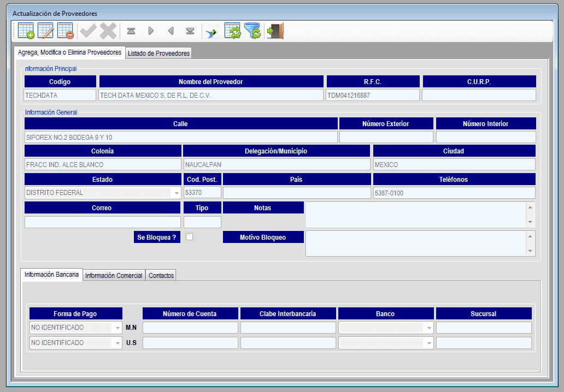Go to the last record
The image size is (564, 392).
190,31
